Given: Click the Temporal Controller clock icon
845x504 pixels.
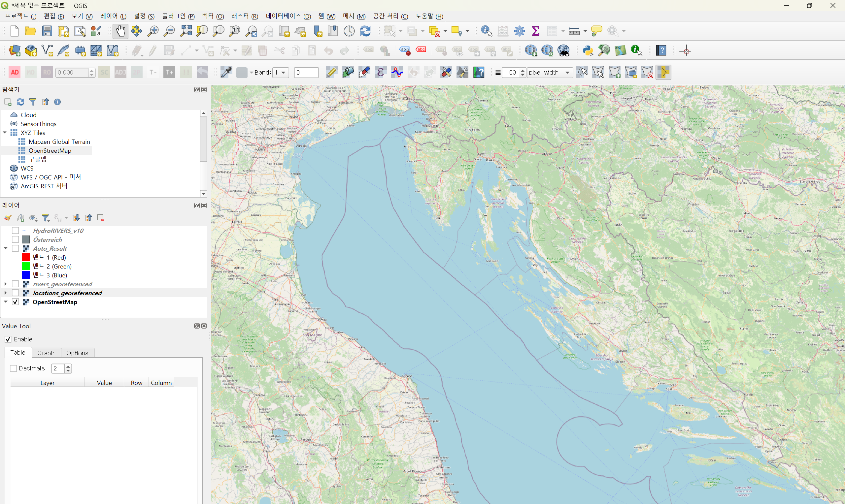Looking at the screenshot, I should pyautogui.click(x=349, y=31).
